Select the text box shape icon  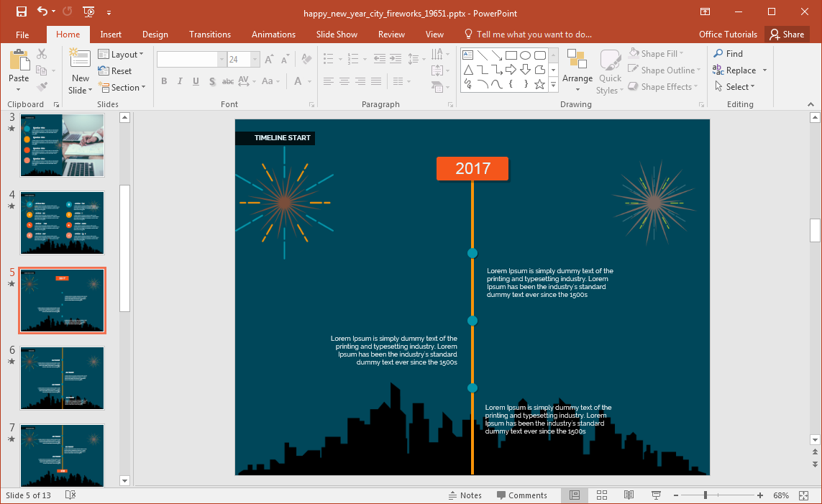[x=468, y=55]
